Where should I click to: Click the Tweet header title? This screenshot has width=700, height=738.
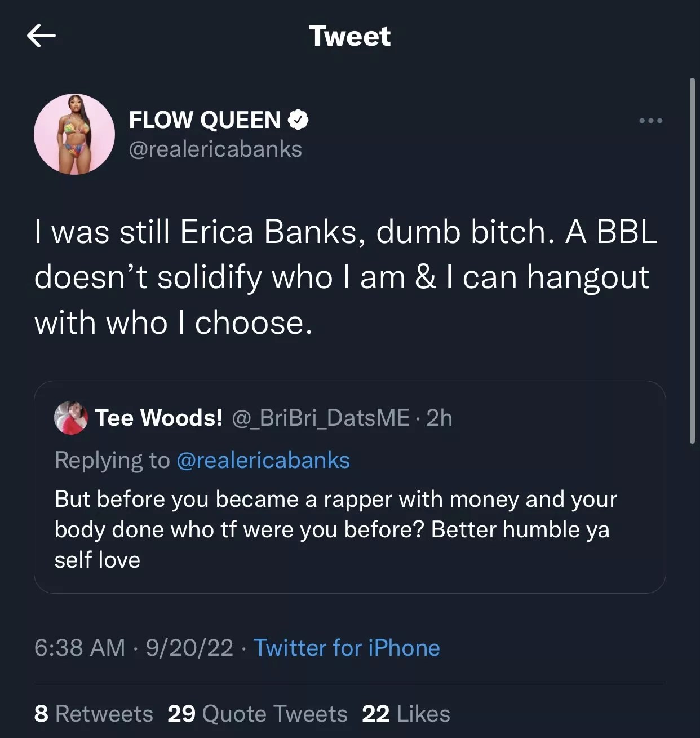click(x=349, y=37)
